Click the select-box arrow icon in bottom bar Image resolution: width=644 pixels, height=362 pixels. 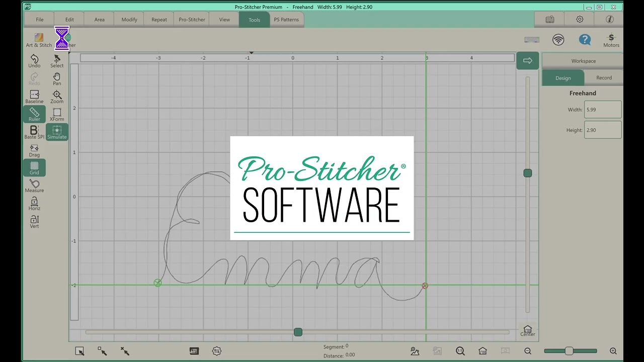click(x=79, y=351)
